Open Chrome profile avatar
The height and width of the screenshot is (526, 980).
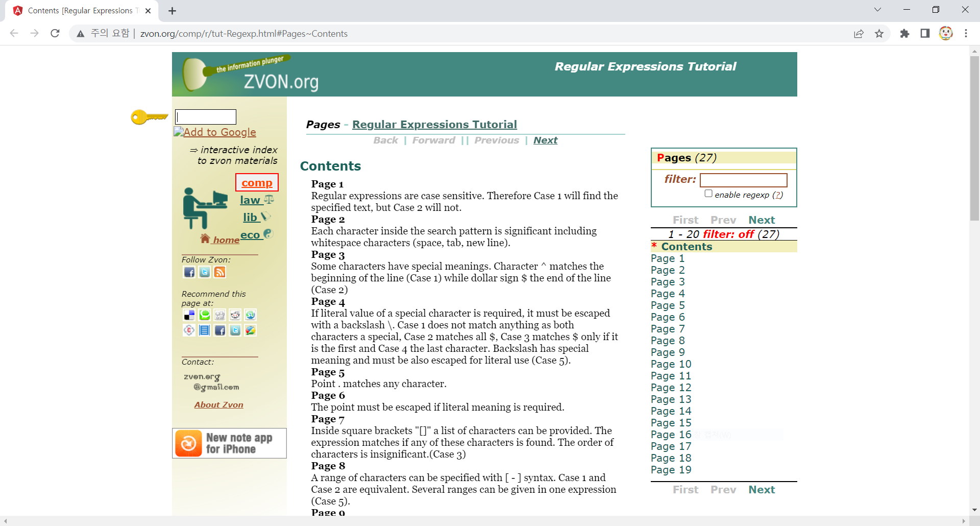click(946, 33)
